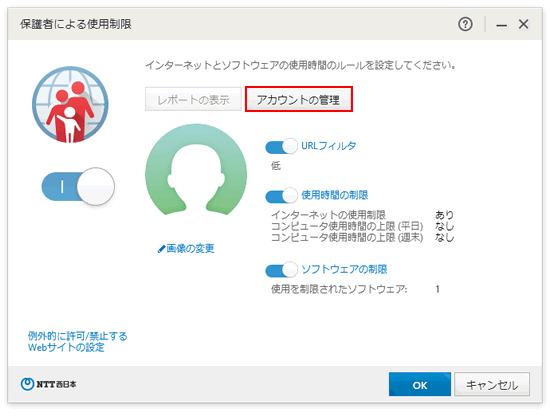Click the アカウントの管理 button
Screen dimensions: 550x417
coord(299,100)
